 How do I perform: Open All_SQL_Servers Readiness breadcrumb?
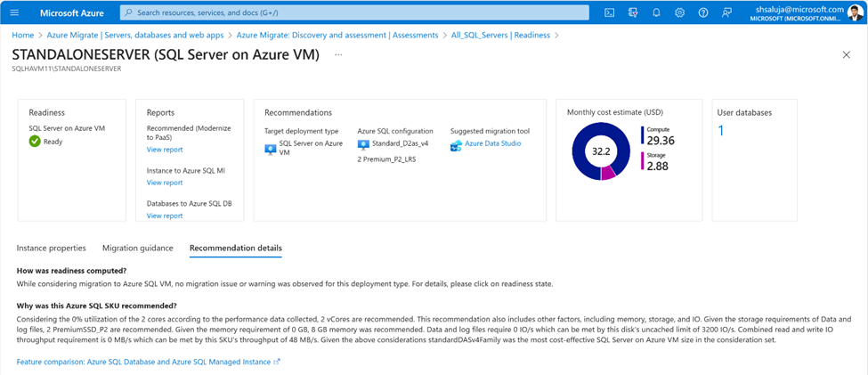pyautogui.click(x=500, y=35)
